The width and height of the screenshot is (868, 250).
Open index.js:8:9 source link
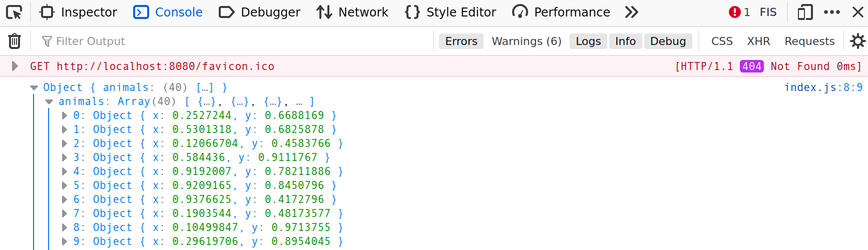tap(823, 87)
